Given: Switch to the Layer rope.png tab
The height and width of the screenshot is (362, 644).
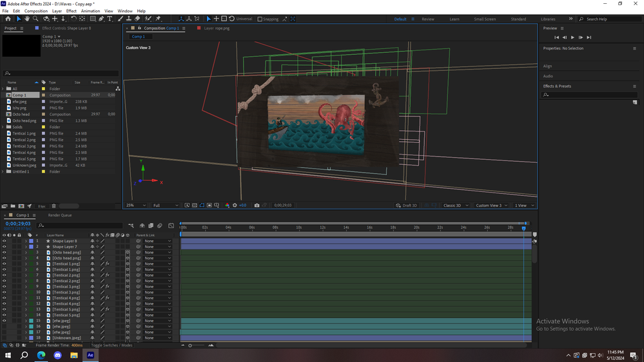Looking at the screenshot, I should 217,28.
